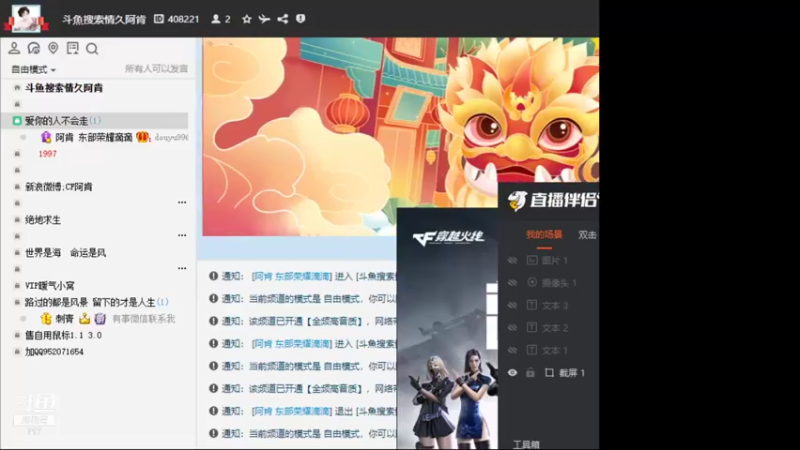
Task: Select the root channel 斗鱼搜索情久阿肯
Action: point(64,88)
